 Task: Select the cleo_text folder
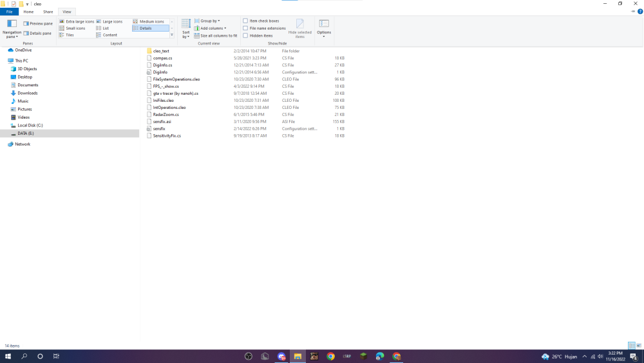[161, 51]
